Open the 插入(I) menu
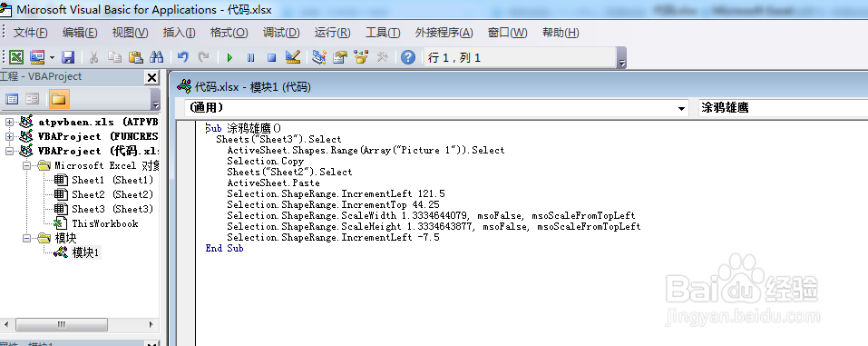The image size is (868, 346). (x=179, y=33)
